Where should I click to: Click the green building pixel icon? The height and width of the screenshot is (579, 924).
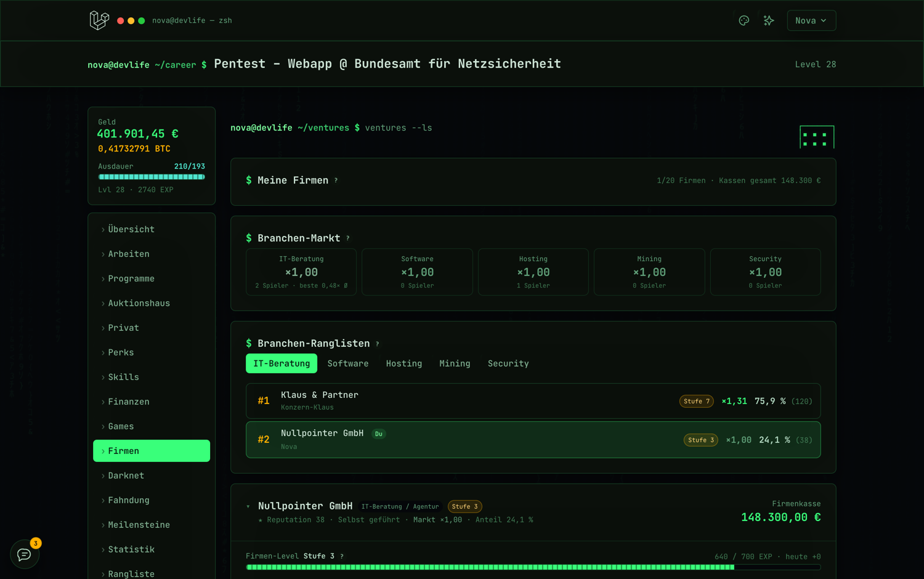pyautogui.click(x=817, y=137)
